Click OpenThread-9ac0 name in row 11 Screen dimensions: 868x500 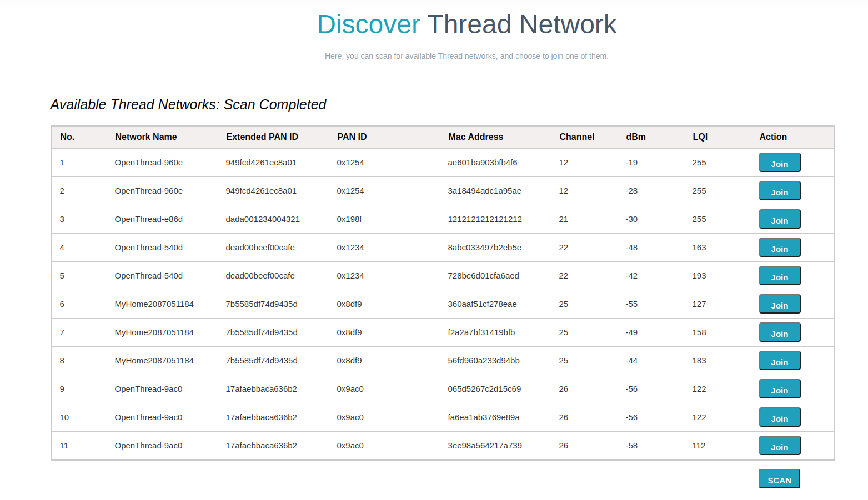click(148, 446)
